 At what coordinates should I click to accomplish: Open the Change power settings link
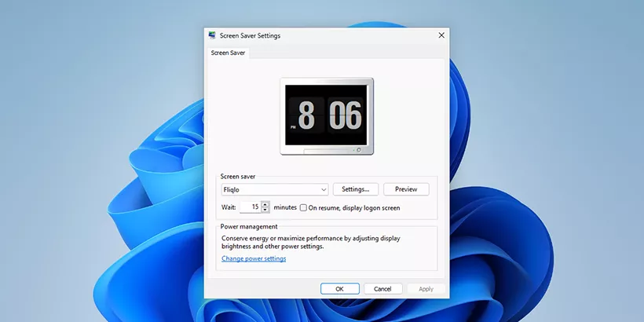click(x=254, y=258)
